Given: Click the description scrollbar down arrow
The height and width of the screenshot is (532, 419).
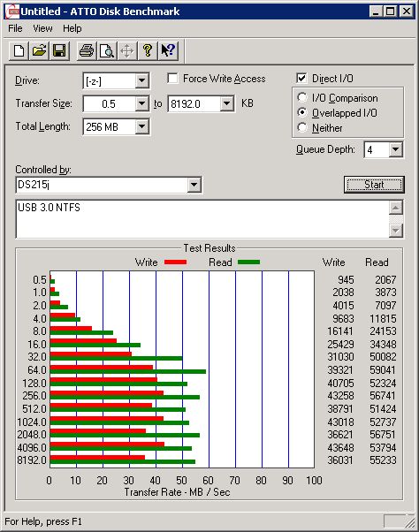Looking at the screenshot, I should pos(396,231).
